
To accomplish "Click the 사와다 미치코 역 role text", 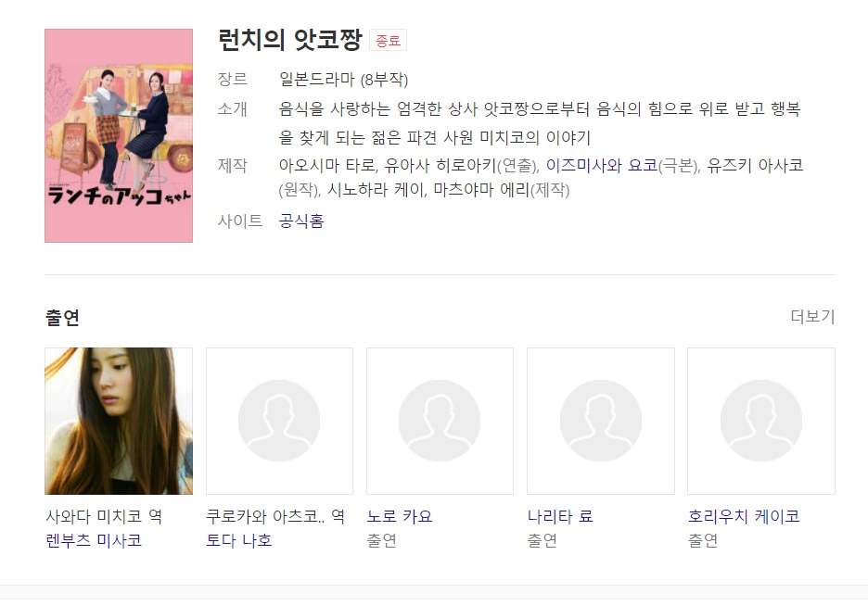I will point(104,516).
